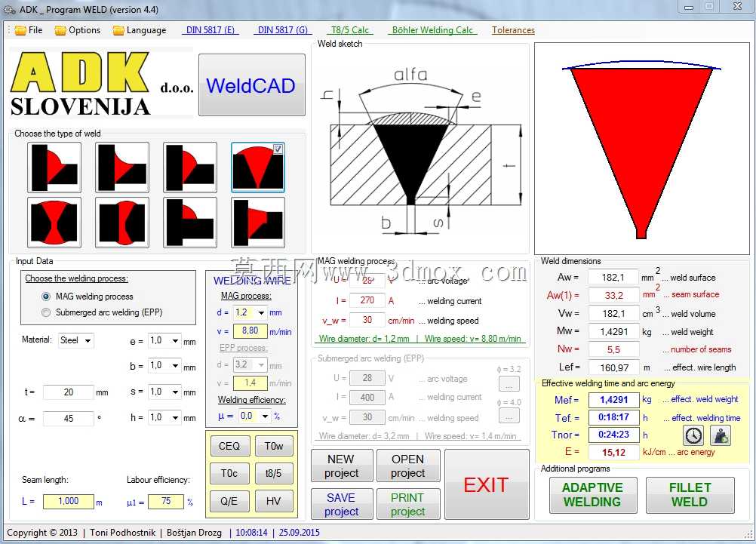Click the welder icon beside the clock
756x544 pixels.
click(x=721, y=435)
